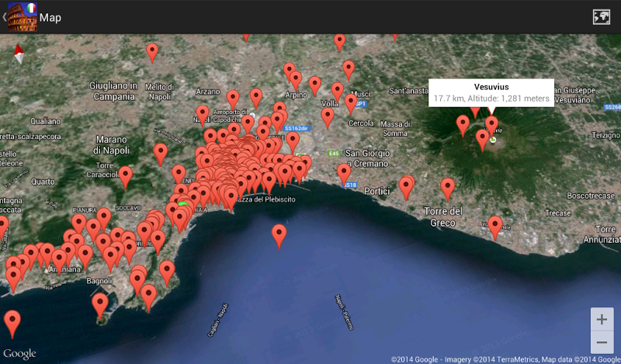The width and height of the screenshot is (621, 364).
Task: Reset orientation with the red compass arrow
Action: point(19,54)
